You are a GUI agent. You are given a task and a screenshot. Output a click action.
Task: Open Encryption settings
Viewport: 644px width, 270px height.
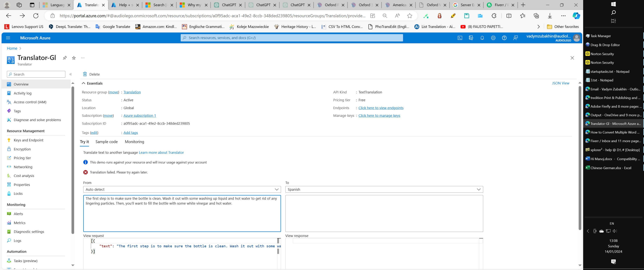(22, 149)
